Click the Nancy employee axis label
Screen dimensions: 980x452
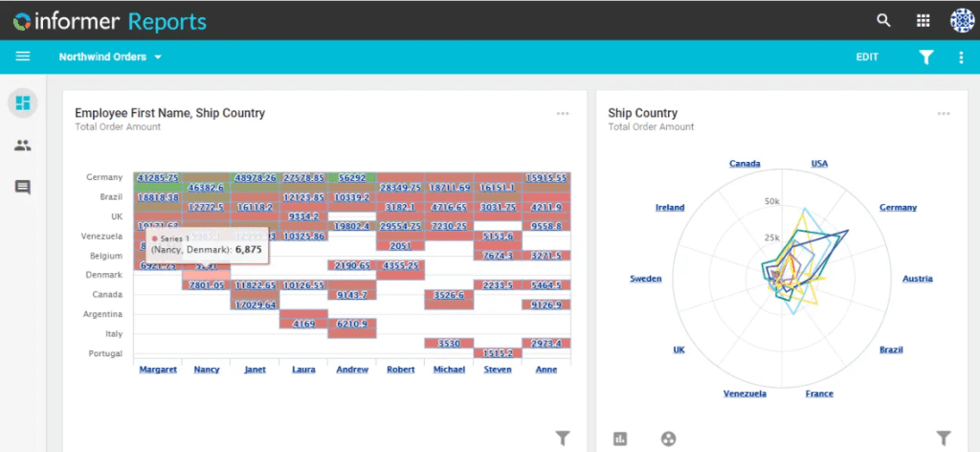(206, 370)
